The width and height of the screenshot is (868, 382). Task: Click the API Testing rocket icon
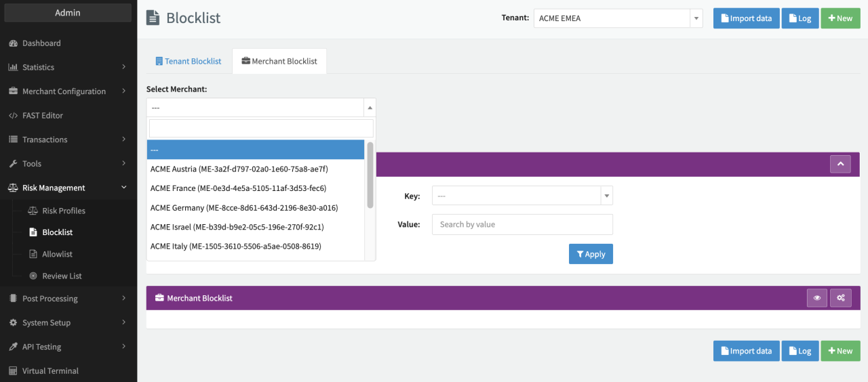[13, 347]
